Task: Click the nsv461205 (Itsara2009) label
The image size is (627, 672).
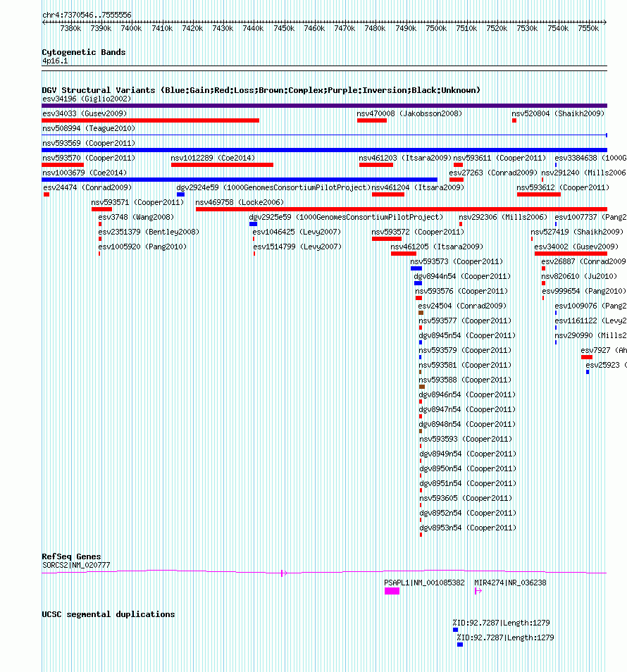Action: 437,247
